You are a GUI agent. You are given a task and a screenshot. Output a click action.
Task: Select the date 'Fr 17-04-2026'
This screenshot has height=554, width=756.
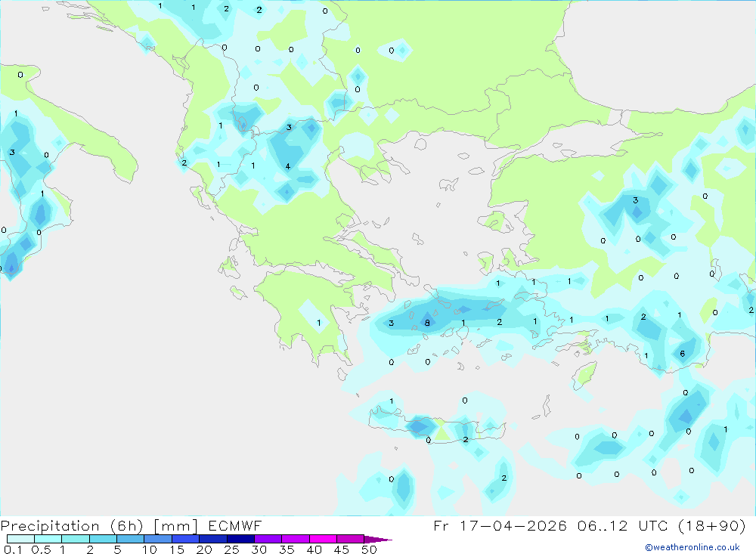(500, 525)
